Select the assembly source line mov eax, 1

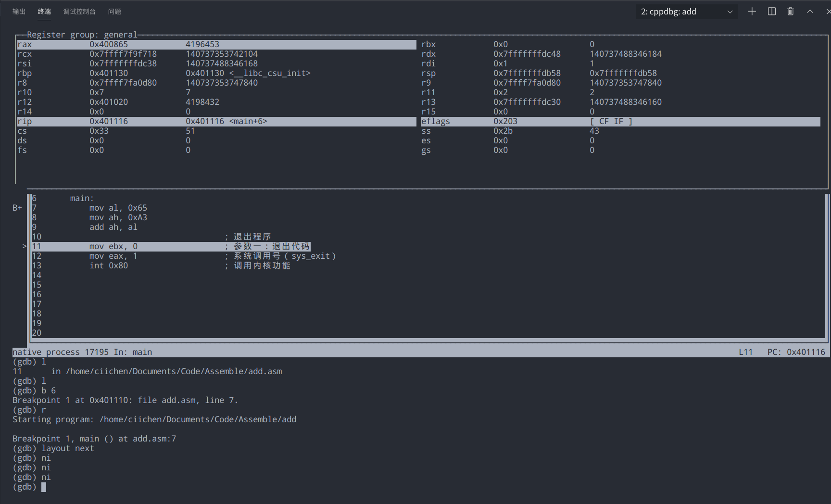pos(113,255)
